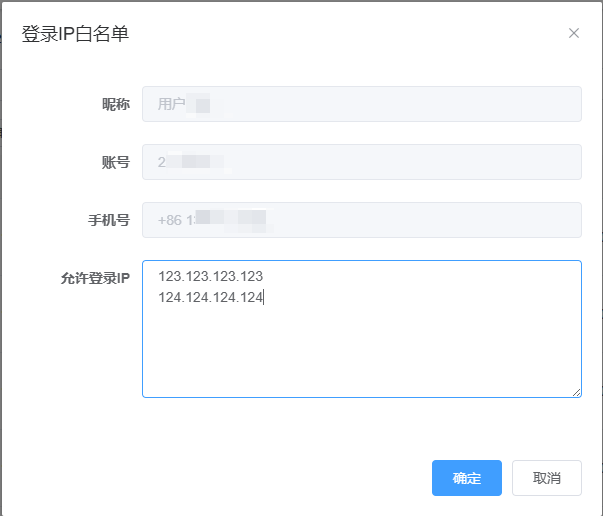This screenshot has height=516, width=603.
Task: Click the blurred phone number digits
Action: [x=228, y=220]
